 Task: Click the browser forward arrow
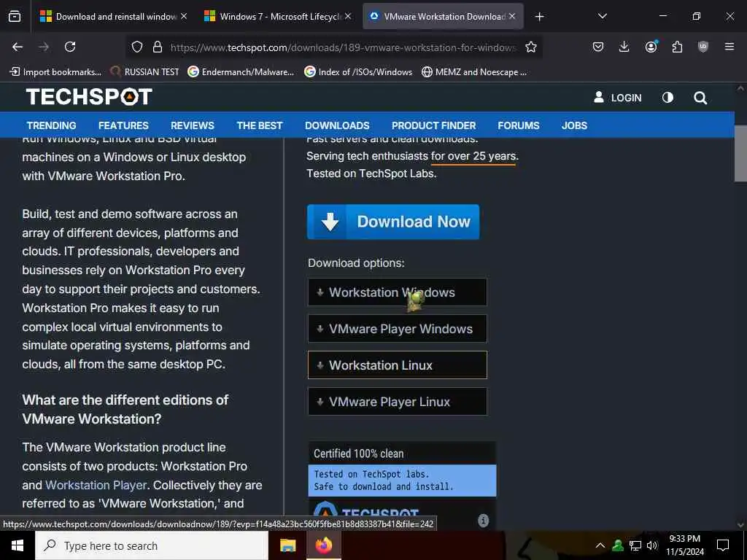point(44,47)
